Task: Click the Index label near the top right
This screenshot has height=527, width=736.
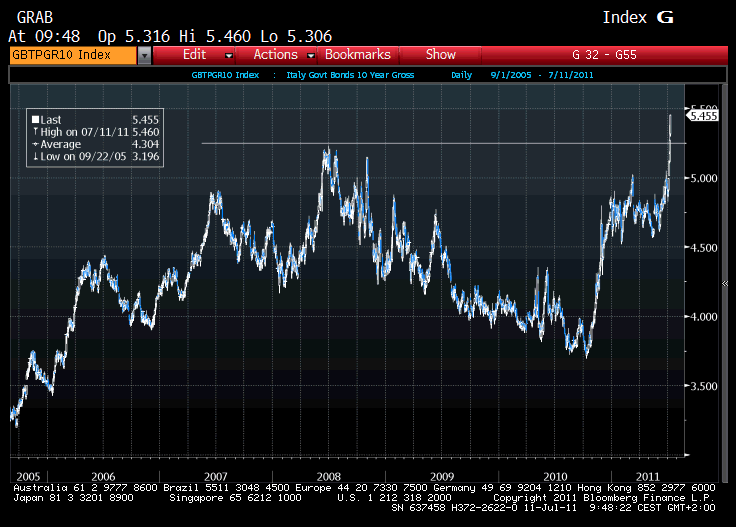Action: coord(624,17)
